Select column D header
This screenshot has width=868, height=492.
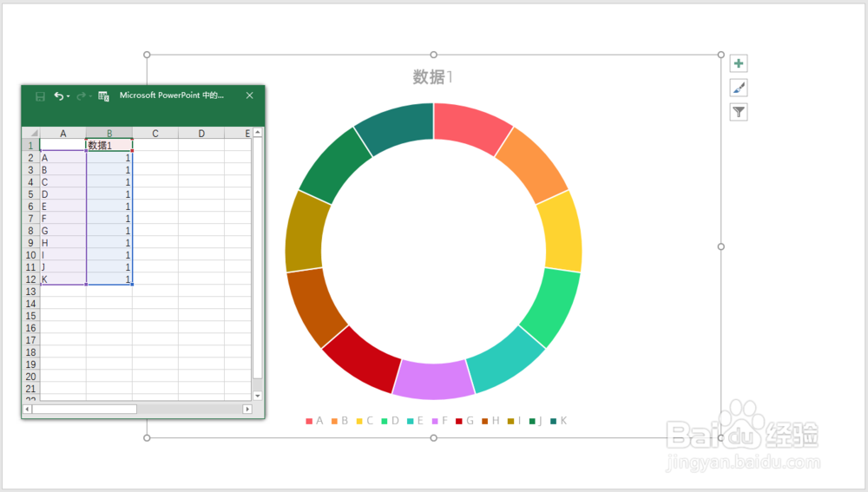tap(201, 134)
